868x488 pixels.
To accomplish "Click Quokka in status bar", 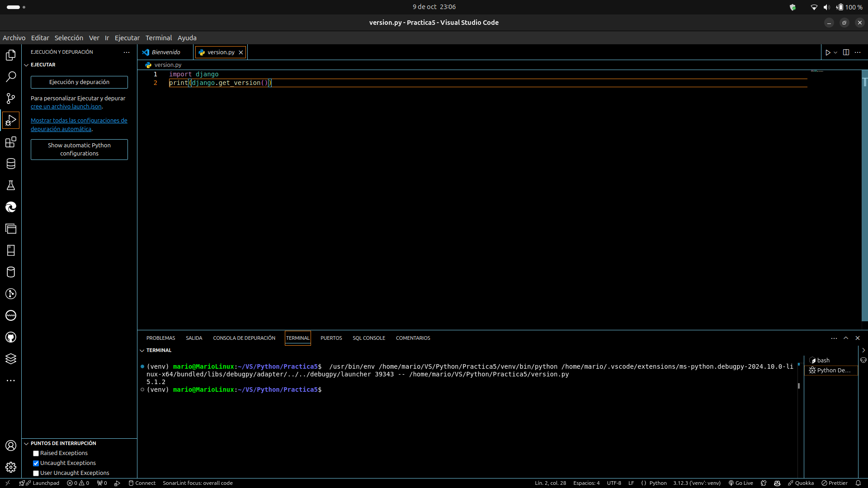I will pyautogui.click(x=801, y=483).
